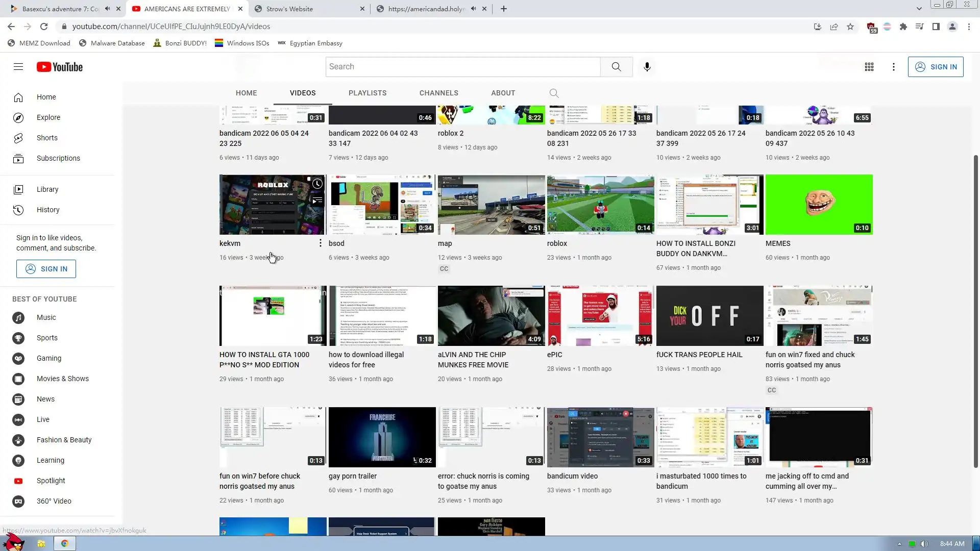Click the voice search microphone icon
This screenshot has width=980, height=551.
point(647,67)
